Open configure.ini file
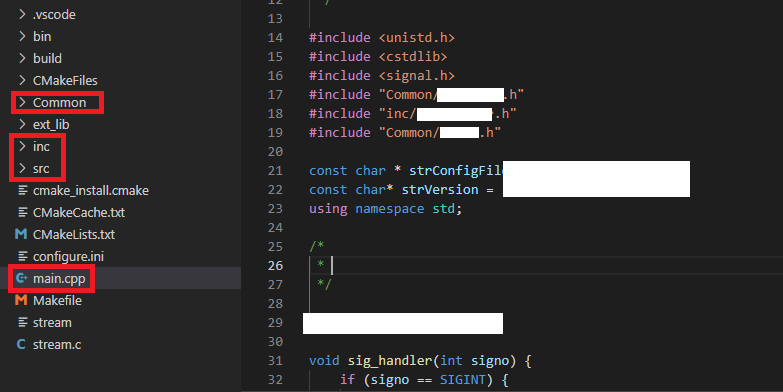Screen dimensions: 783x392 tap(68, 257)
